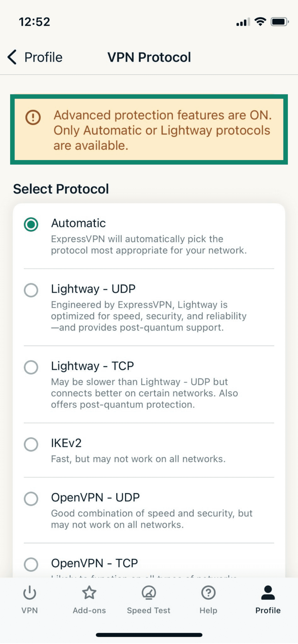
Task: Go back to the Profile screen
Action: pos(35,57)
